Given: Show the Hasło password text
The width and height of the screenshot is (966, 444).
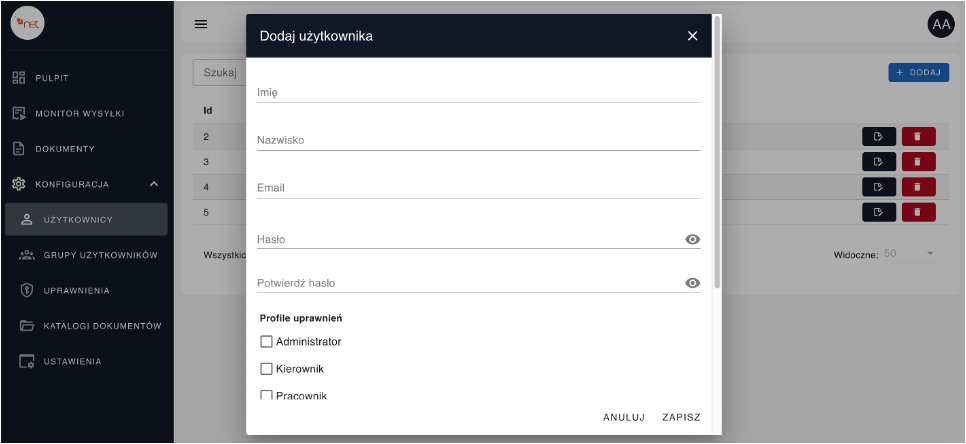Looking at the screenshot, I should pyautogui.click(x=692, y=240).
